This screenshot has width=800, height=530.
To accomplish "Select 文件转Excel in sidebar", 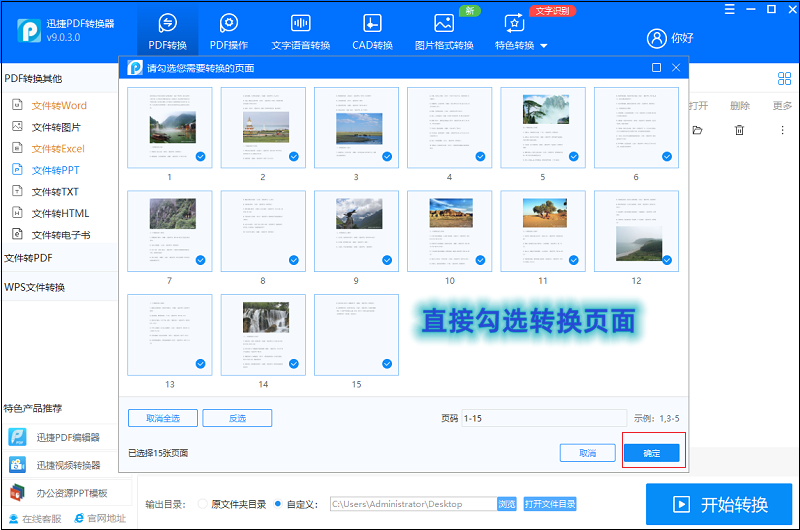I will [57, 148].
